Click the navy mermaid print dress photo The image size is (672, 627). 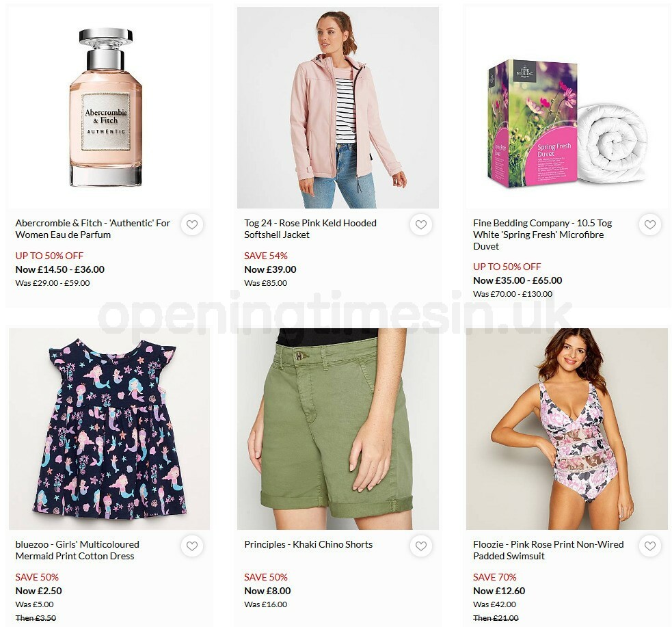[x=109, y=429]
